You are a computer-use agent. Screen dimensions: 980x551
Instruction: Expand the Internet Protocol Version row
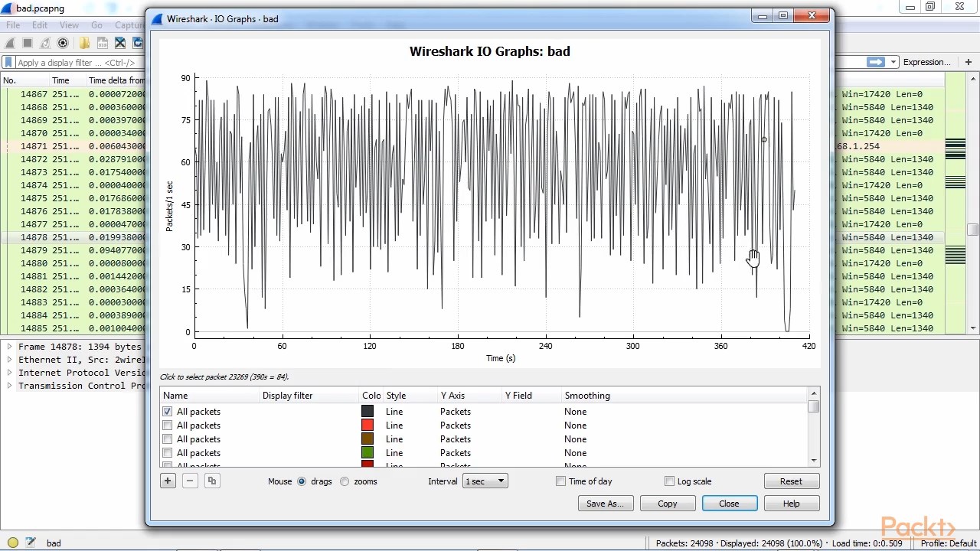9,373
